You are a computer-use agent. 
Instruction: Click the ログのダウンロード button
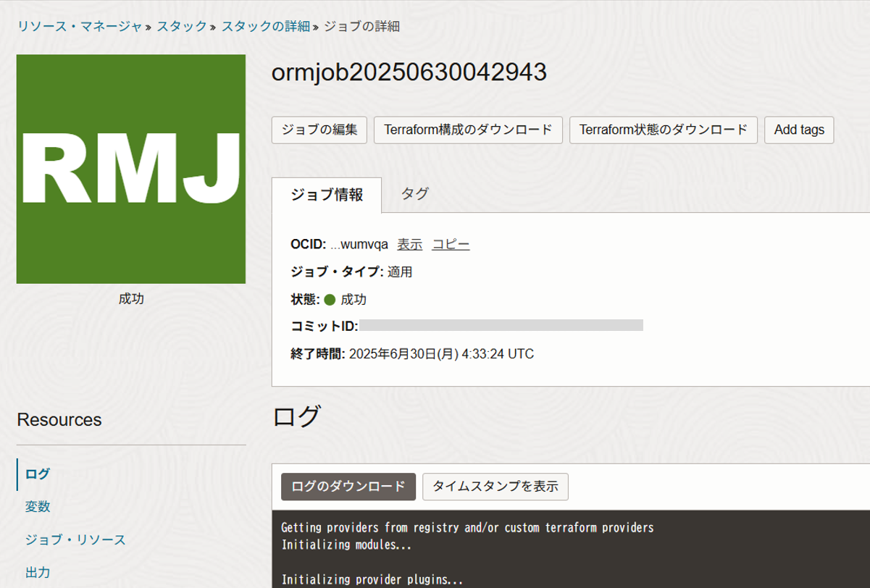[x=348, y=487]
